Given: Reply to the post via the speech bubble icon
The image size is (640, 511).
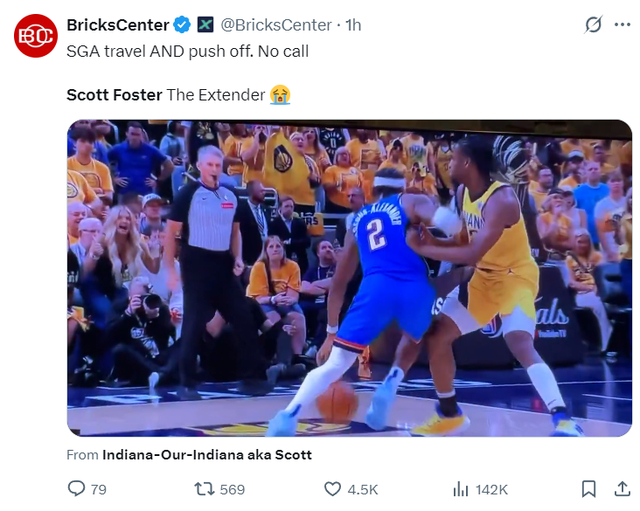Looking at the screenshot, I should pos(76,489).
